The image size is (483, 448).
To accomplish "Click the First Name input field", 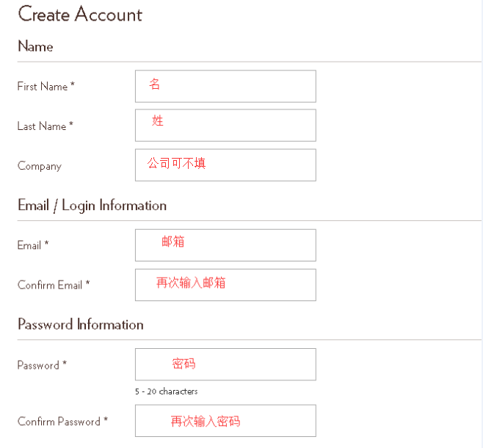I will [225, 86].
